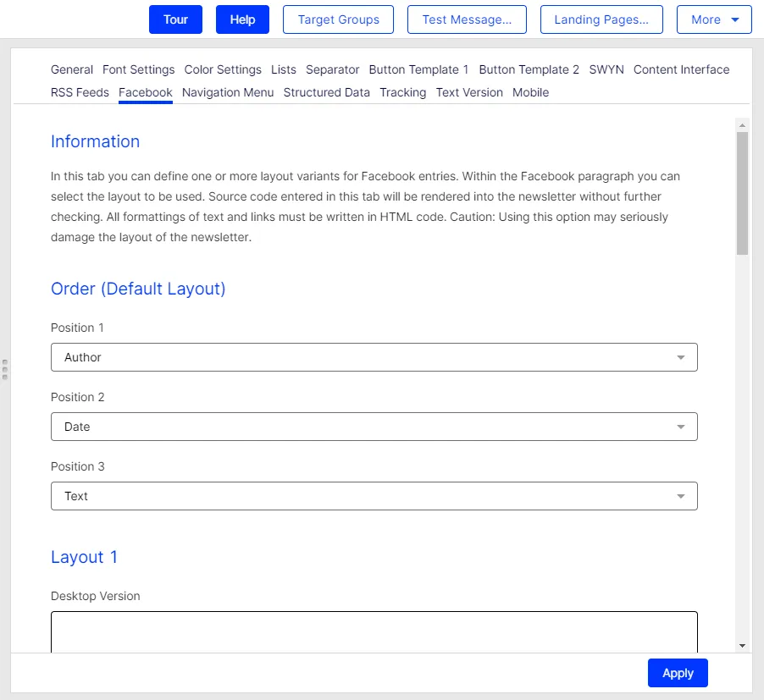Open Target Groups

point(338,19)
